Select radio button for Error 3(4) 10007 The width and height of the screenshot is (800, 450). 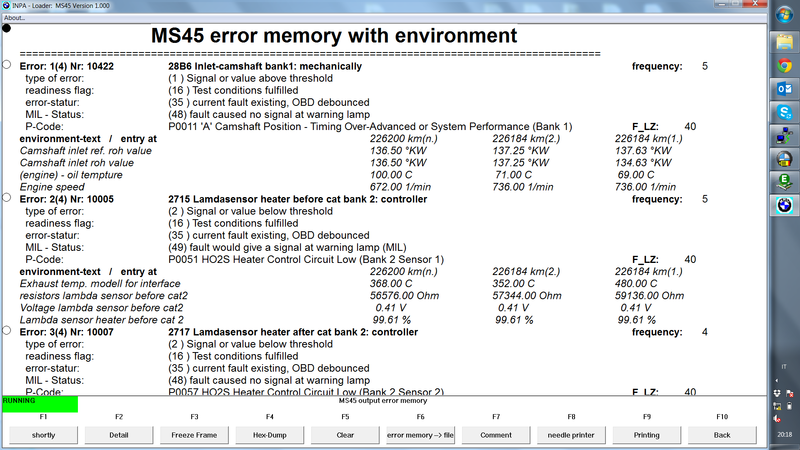click(7, 331)
